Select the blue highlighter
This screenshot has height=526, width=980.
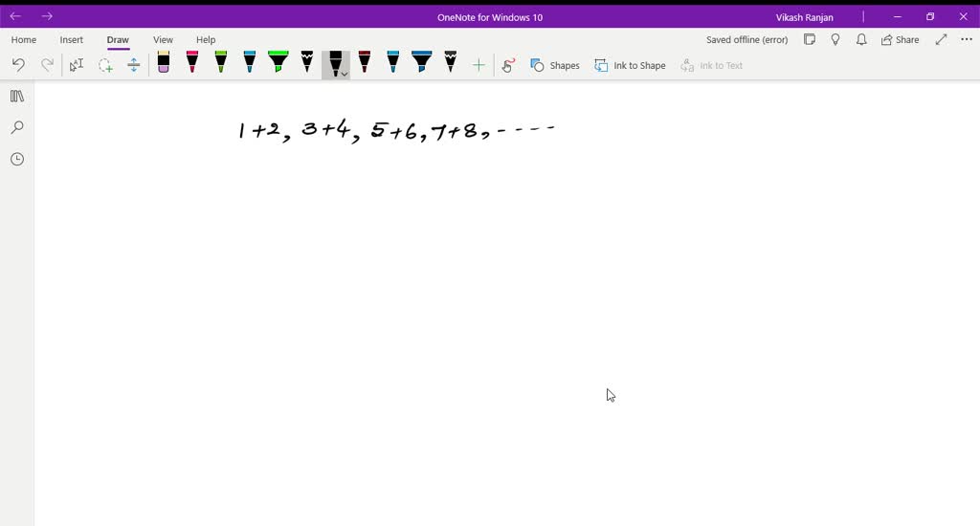click(422, 62)
